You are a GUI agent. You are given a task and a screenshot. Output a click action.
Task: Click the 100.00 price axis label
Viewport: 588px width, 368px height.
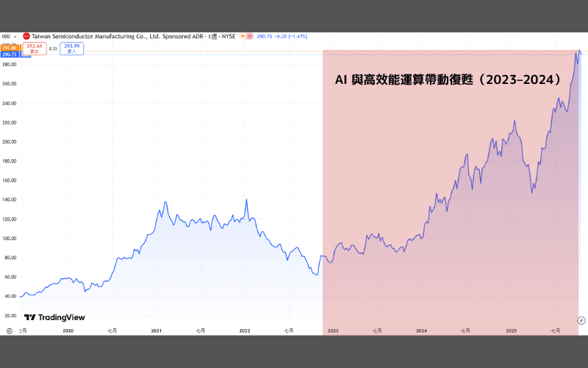10,238
